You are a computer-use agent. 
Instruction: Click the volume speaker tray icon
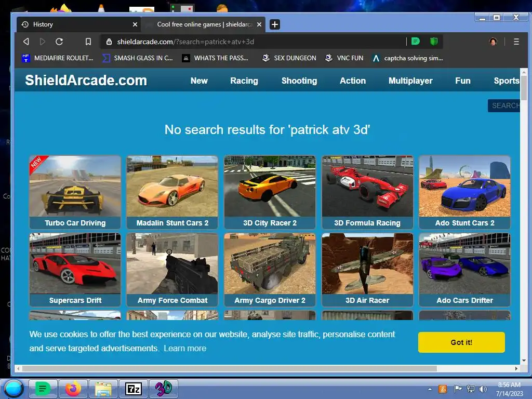pos(483,389)
